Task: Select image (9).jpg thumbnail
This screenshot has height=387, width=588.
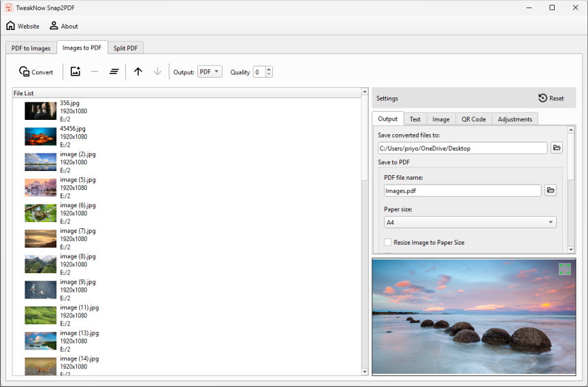Action: pos(41,290)
